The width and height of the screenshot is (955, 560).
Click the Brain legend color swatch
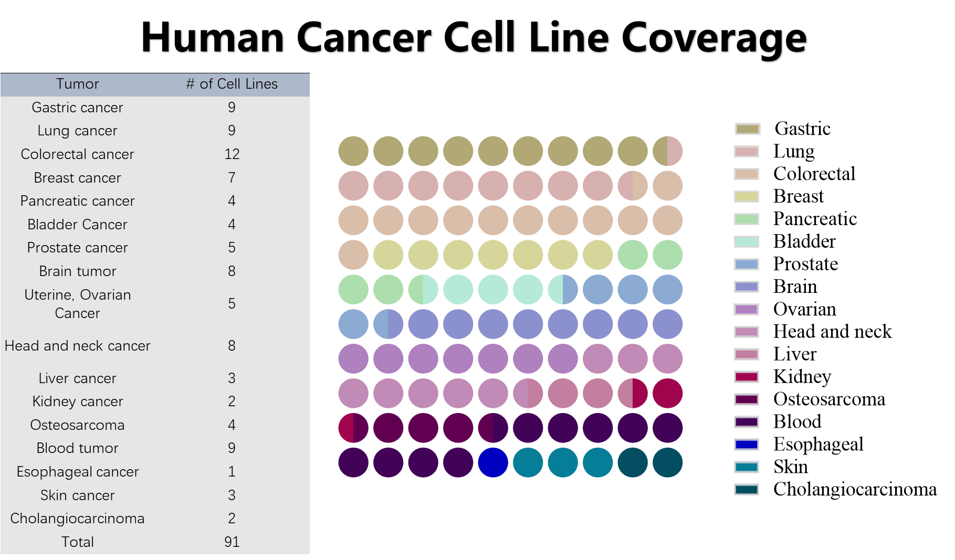tap(746, 287)
